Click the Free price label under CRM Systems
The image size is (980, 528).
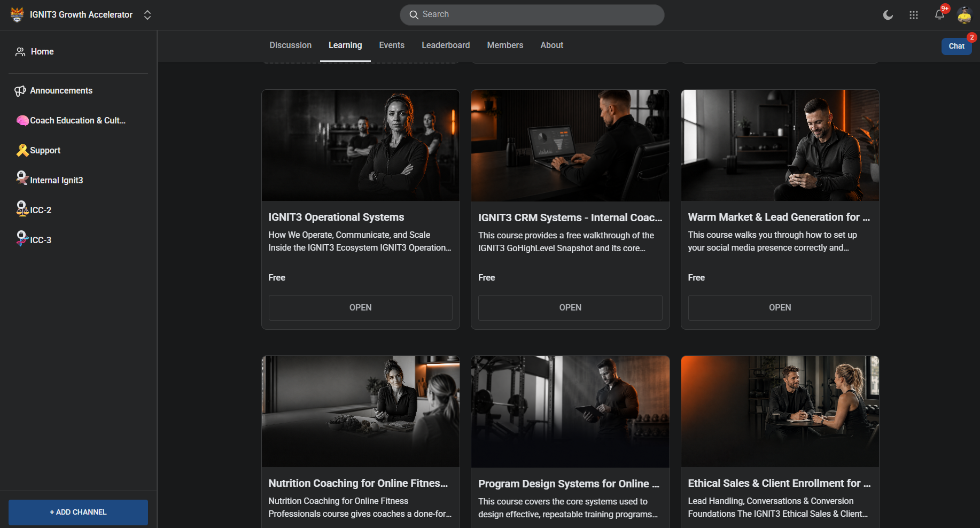pyautogui.click(x=487, y=278)
